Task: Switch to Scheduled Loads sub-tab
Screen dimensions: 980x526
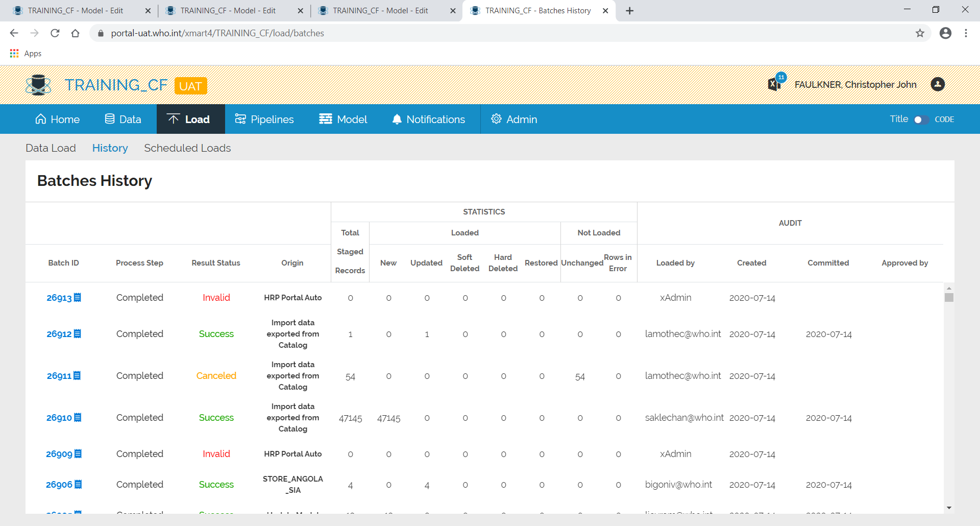Action: click(x=187, y=148)
